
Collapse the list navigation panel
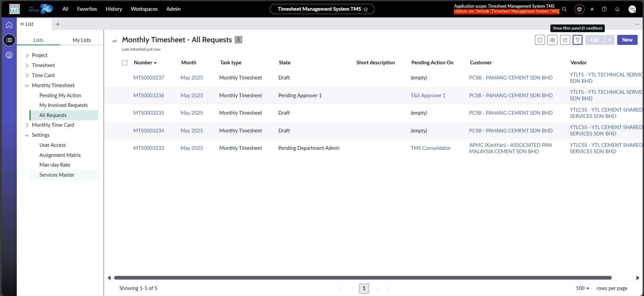tap(114, 41)
